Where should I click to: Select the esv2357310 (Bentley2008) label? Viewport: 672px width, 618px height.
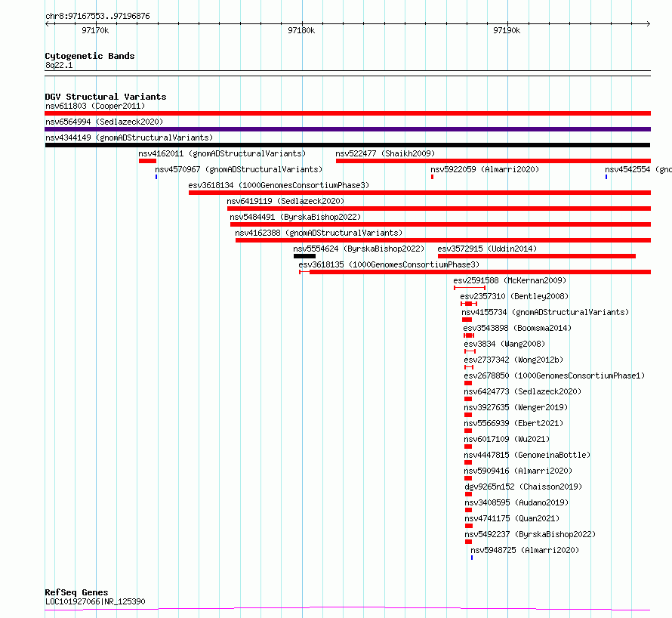(514, 296)
